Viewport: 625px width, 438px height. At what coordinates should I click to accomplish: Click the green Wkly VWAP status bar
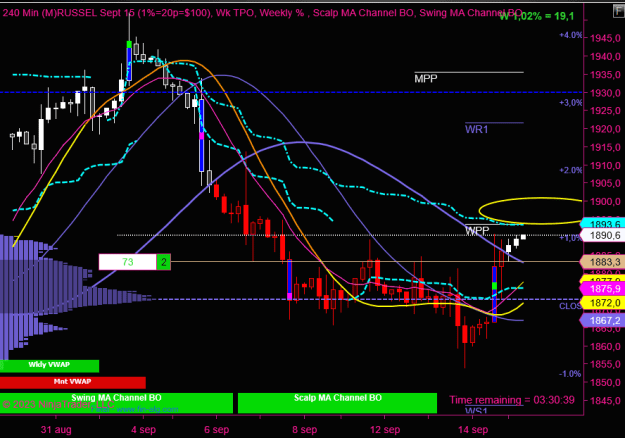(49, 365)
